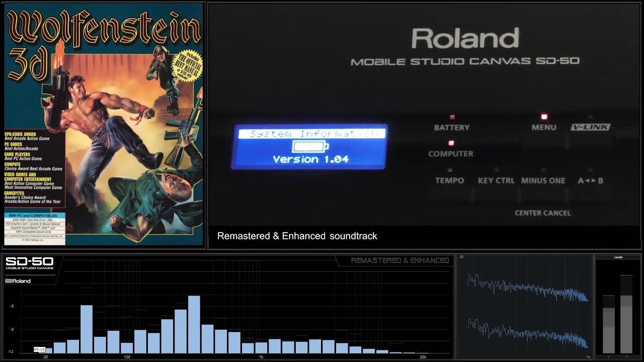Click the Wolfenstein 3D cover art image
Viewport: 644px width, 362px height.
[x=104, y=125]
